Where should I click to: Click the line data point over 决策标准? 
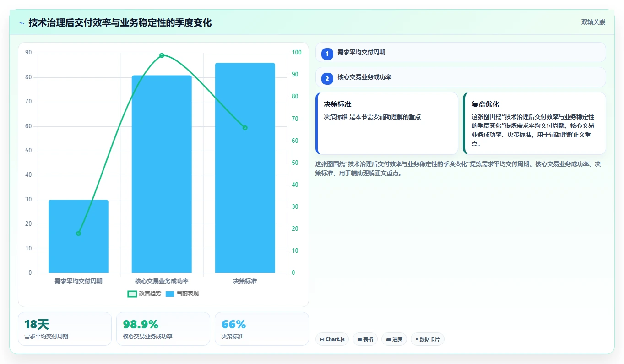click(x=245, y=128)
